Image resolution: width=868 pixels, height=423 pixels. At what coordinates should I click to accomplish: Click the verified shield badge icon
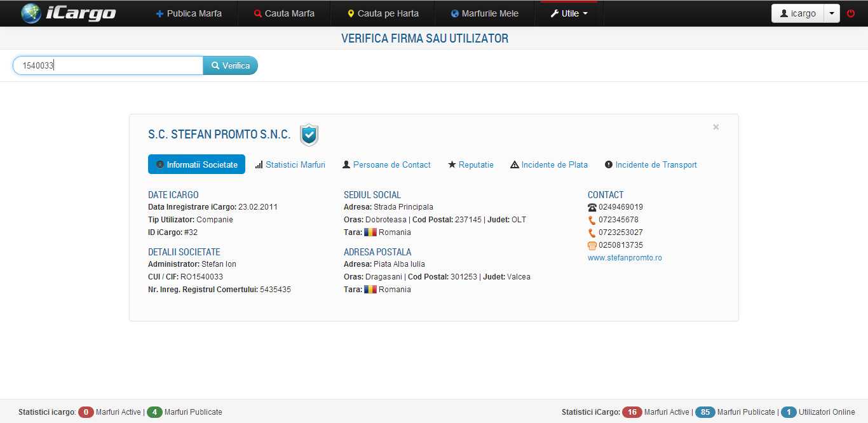click(x=309, y=135)
